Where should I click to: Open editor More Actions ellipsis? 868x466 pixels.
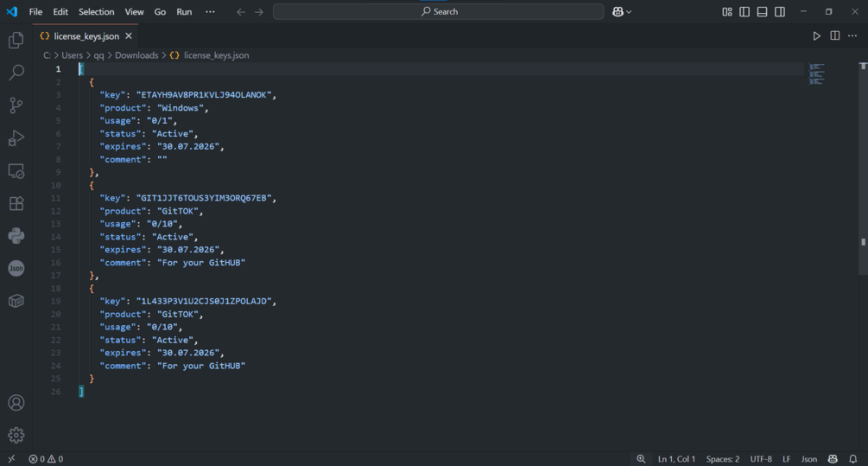click(x=852, y=36)
